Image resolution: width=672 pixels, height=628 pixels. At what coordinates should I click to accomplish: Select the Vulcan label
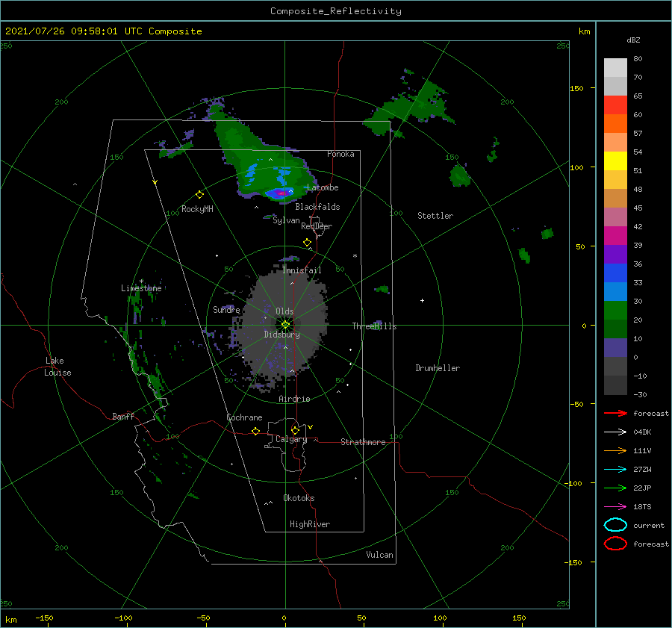pyautogui.click(x=379, y=555)
